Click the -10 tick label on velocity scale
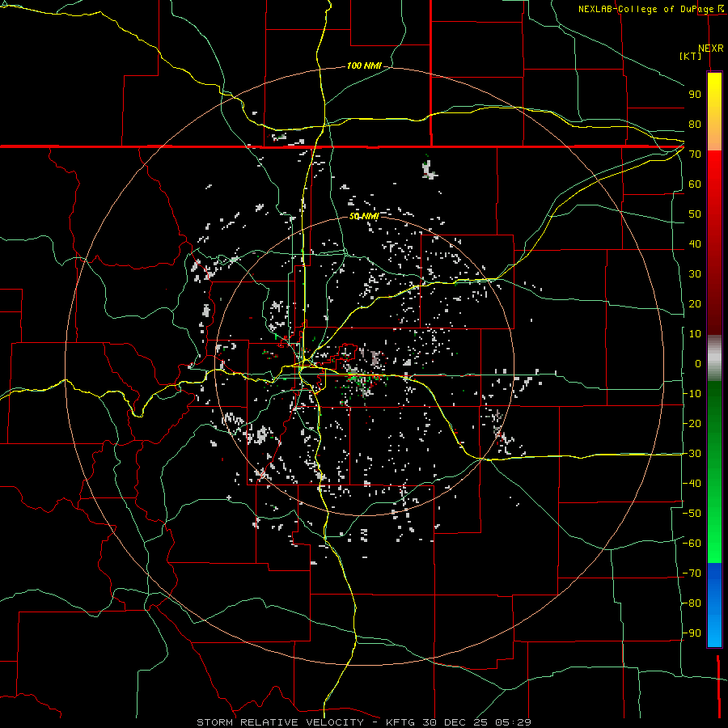 coord(692,394)
